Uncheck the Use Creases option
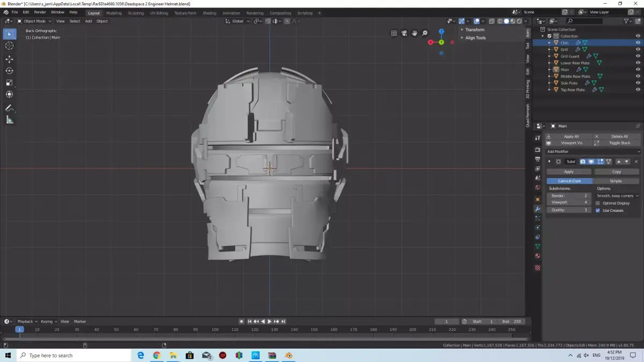This screenshot has width=644, height=362. tap(598, 210)
